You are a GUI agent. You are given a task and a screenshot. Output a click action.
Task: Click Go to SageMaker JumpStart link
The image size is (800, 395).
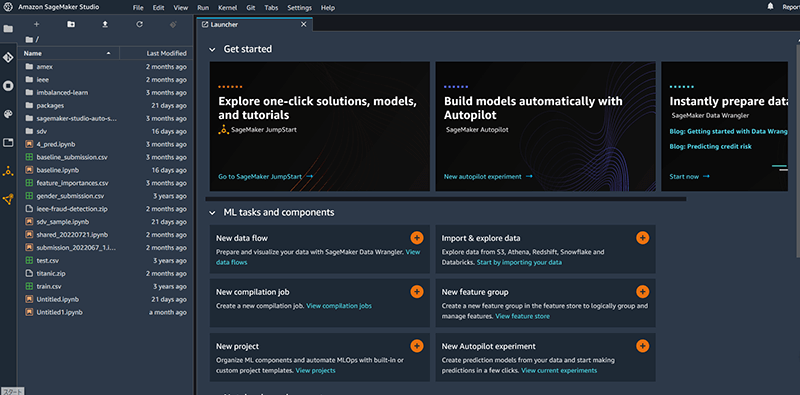pos(265,177)
